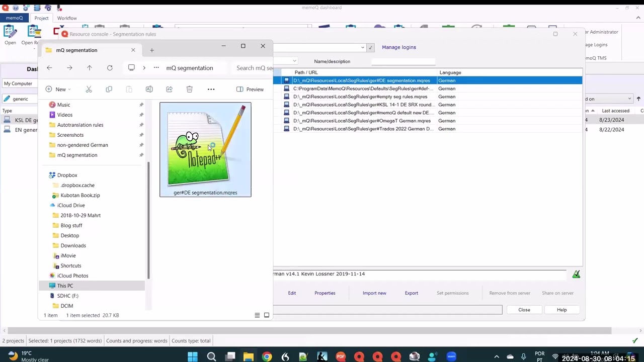Click the Close button in Resource console
Image resolution: width=644 pixels, height=362 pixels.
(524, 310)
